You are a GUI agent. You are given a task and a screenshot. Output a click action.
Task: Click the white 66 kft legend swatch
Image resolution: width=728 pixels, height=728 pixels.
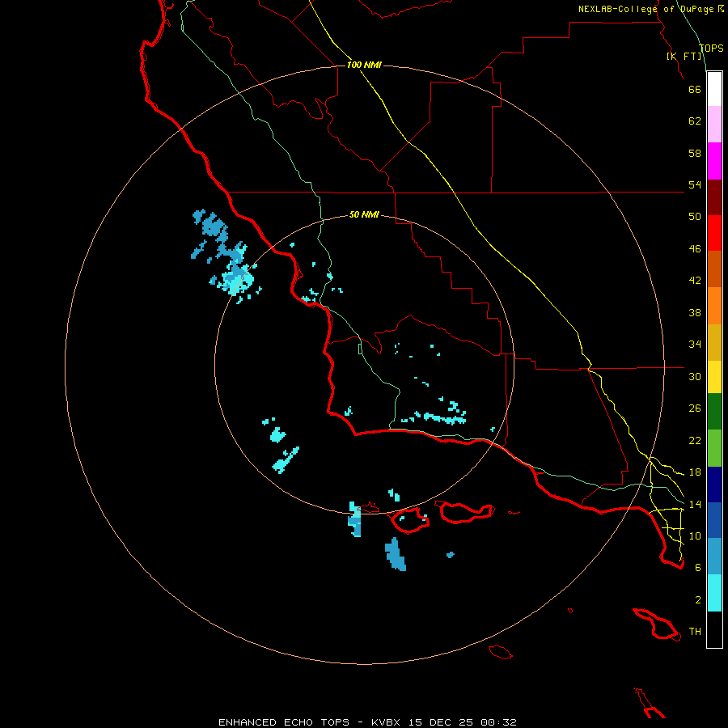(714, 89)
